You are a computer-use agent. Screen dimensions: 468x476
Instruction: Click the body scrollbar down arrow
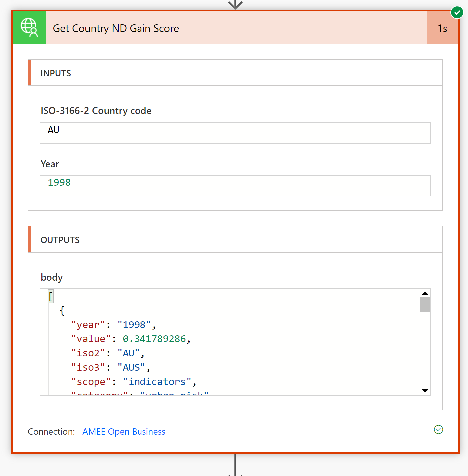click(x=425, y=391)
